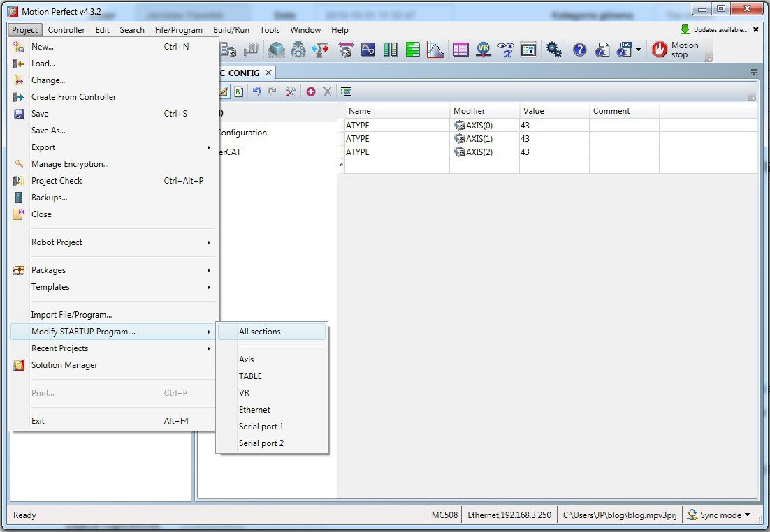Click Import File/Program...

[113, 315]
